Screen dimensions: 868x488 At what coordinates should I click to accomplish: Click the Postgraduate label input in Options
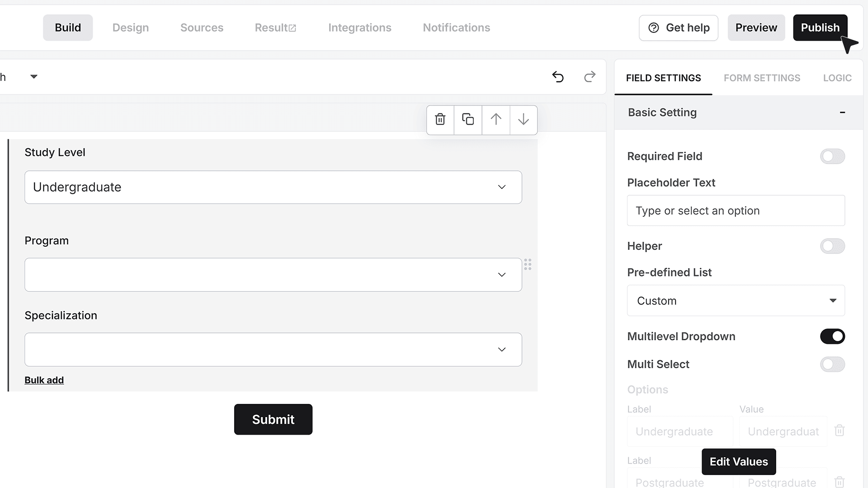[680, 479]
